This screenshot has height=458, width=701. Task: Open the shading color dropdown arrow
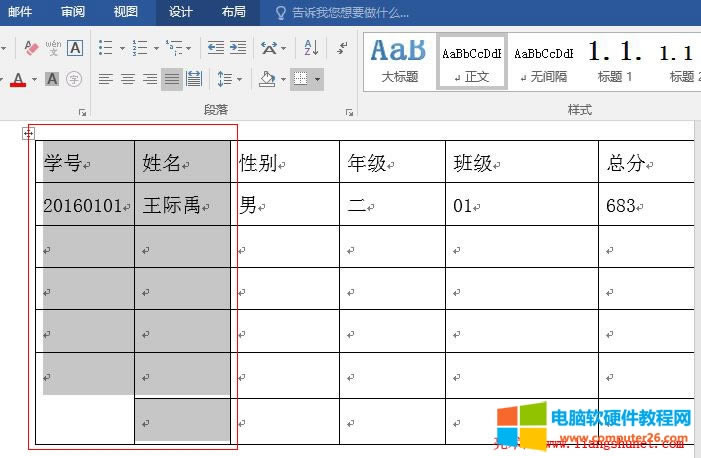pyautogui.click(x=283, y=80)
